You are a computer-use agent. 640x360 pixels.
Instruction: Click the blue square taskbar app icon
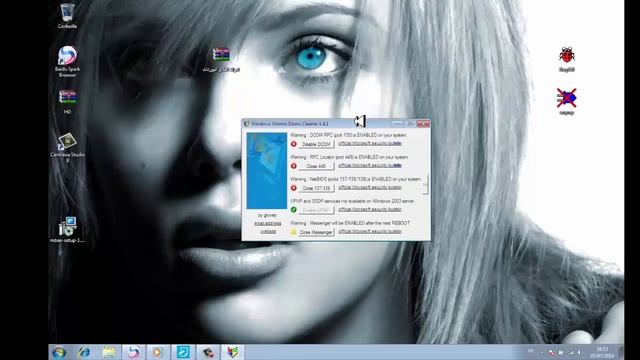182,352
